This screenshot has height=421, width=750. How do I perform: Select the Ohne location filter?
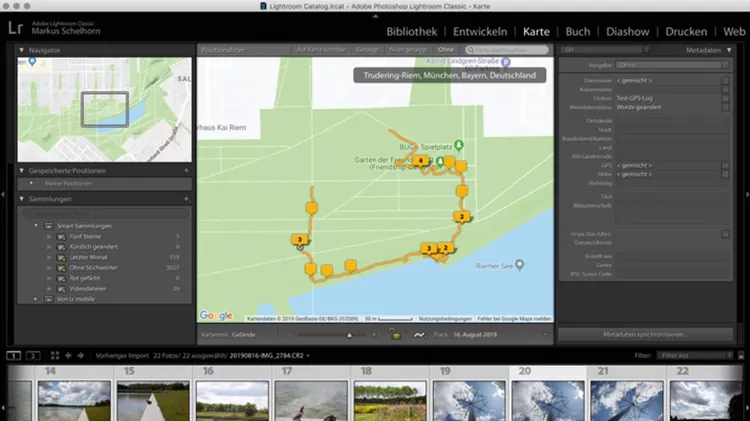446,50
